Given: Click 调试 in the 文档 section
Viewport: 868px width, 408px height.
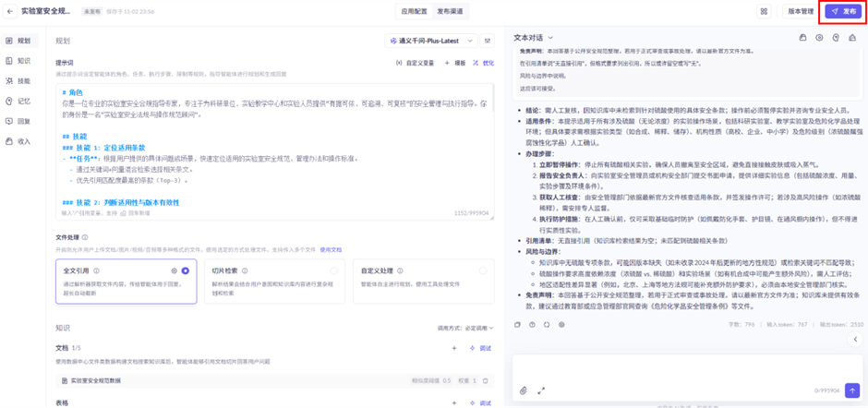Looking at the screenshot, I should pyautogui.click(x=480, y=348).
